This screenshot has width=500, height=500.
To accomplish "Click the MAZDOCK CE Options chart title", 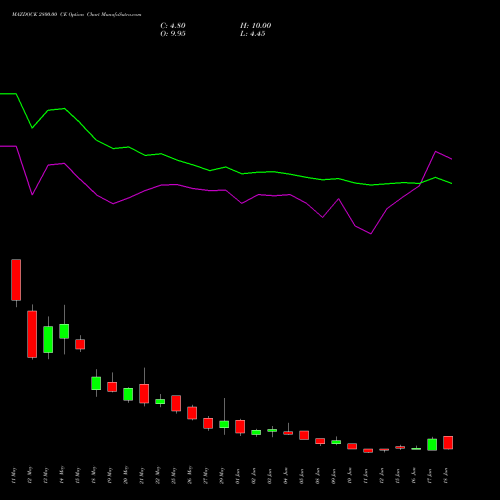I will 76,15.
